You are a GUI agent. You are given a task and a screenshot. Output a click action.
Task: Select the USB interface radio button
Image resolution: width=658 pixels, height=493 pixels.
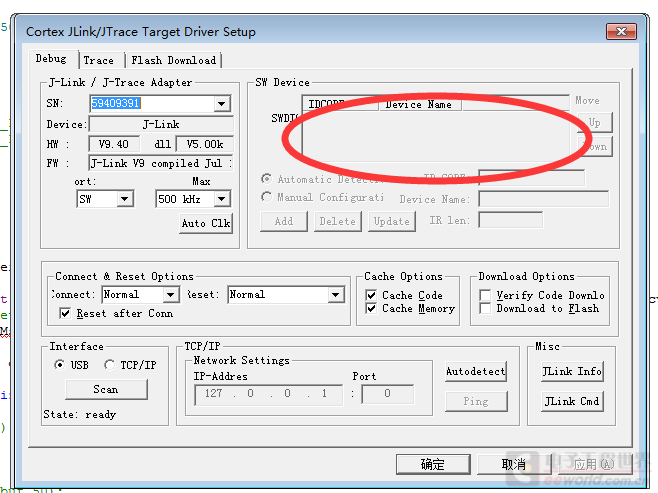[x=60, y=365]
